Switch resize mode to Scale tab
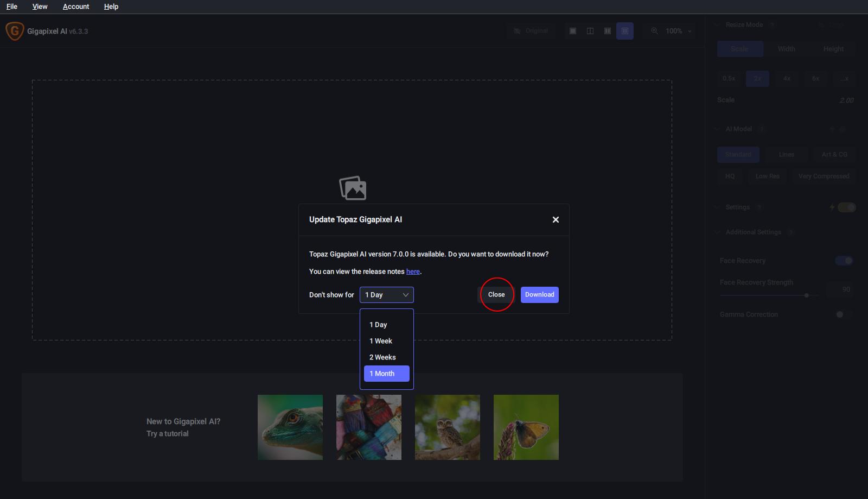This screenshot has height=499, width=868. 740,49
